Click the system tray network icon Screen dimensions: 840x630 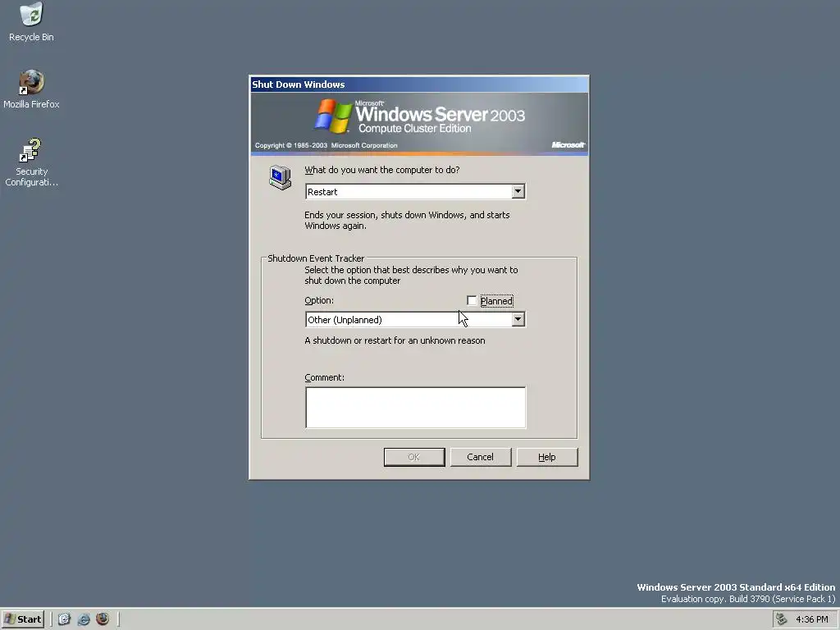(x=782, y=619)
